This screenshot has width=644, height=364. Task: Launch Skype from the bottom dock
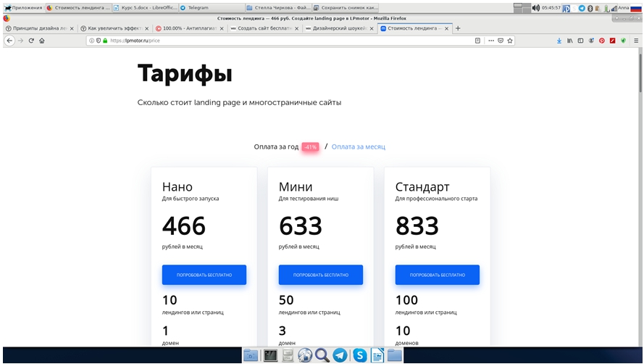(359, 355)
